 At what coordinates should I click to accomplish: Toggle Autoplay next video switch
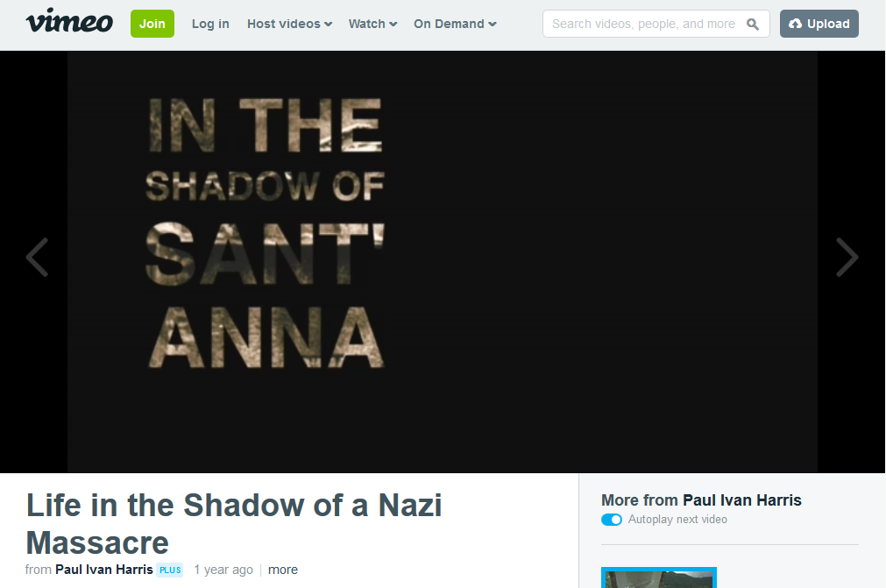click(612, 519)
